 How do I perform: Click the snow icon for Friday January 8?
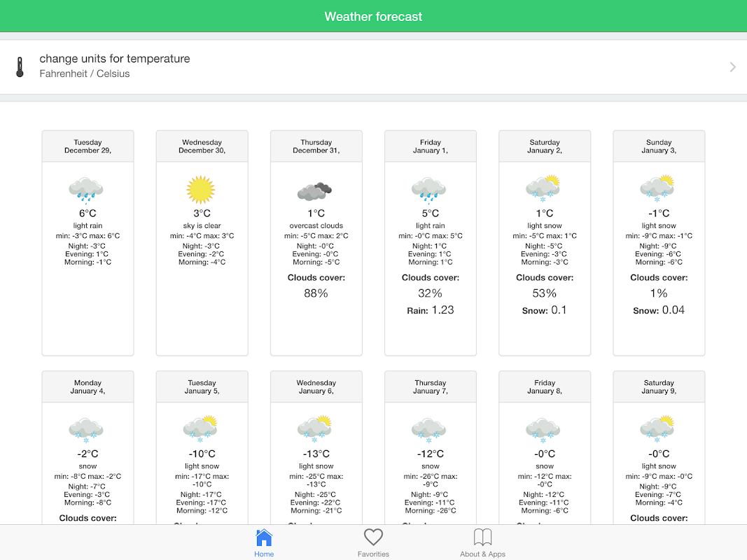[x=543, y=430]
